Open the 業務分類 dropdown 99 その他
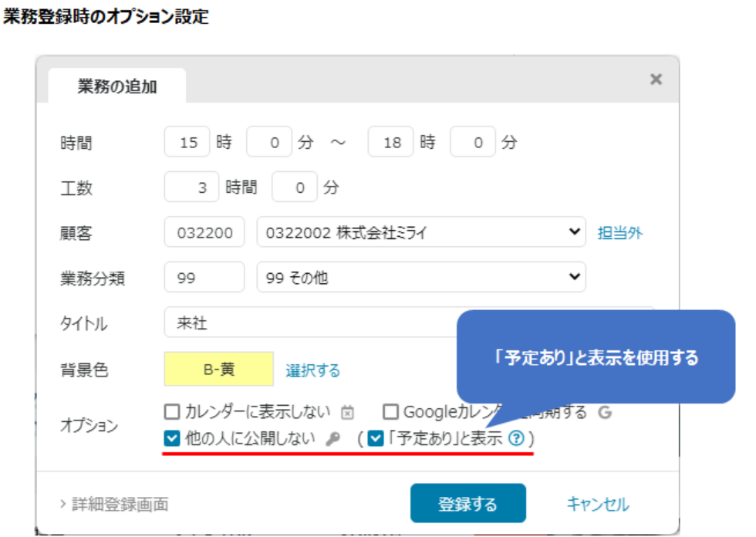 [420, 278]
